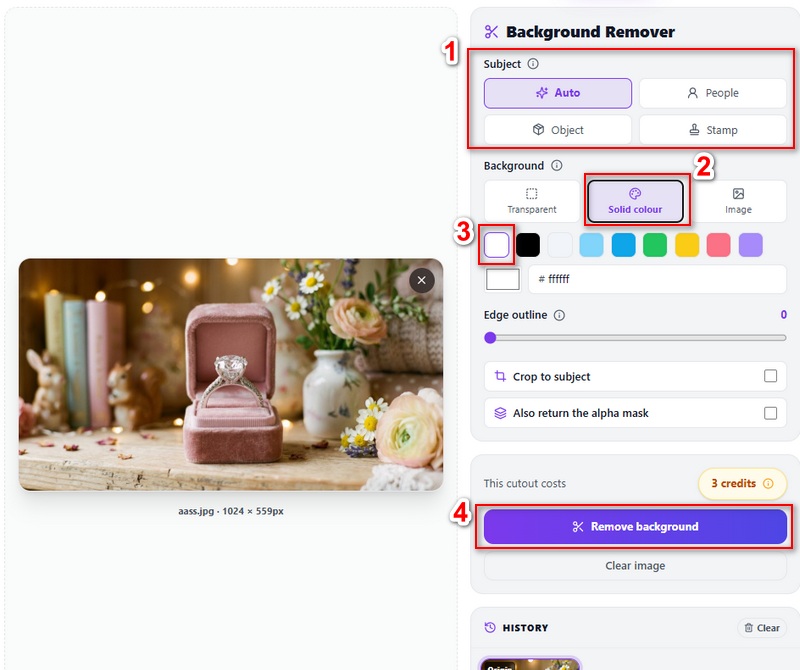This screenshot has height=670, width=800.
Task: Pick the pink-red colour swatch
Action: coord(718,245)
